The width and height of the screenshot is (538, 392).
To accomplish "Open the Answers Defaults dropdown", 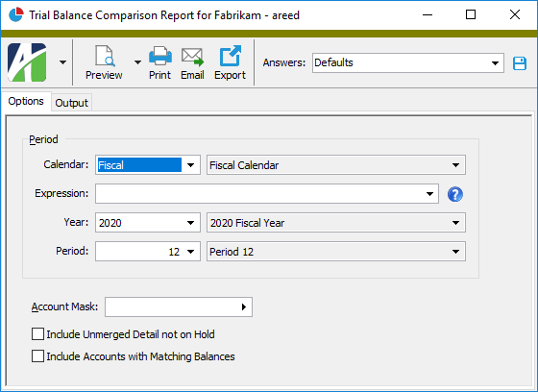I will click(x=408, y=62).
